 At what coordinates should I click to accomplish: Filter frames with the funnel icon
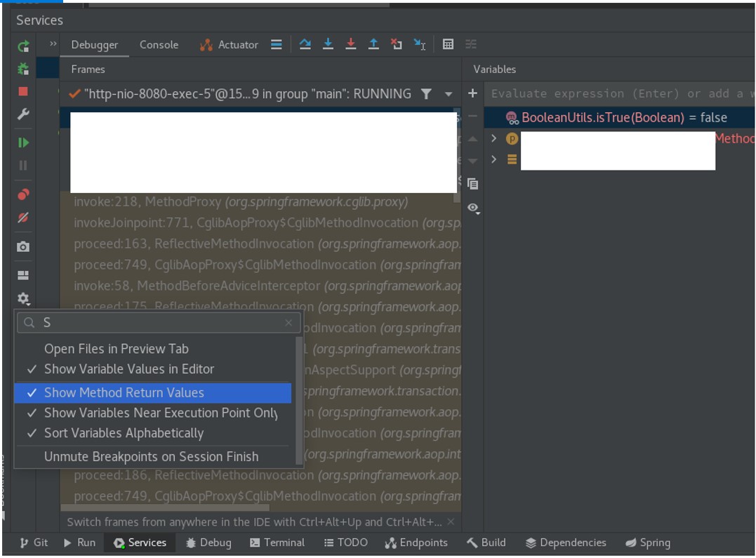coord(426,94)
